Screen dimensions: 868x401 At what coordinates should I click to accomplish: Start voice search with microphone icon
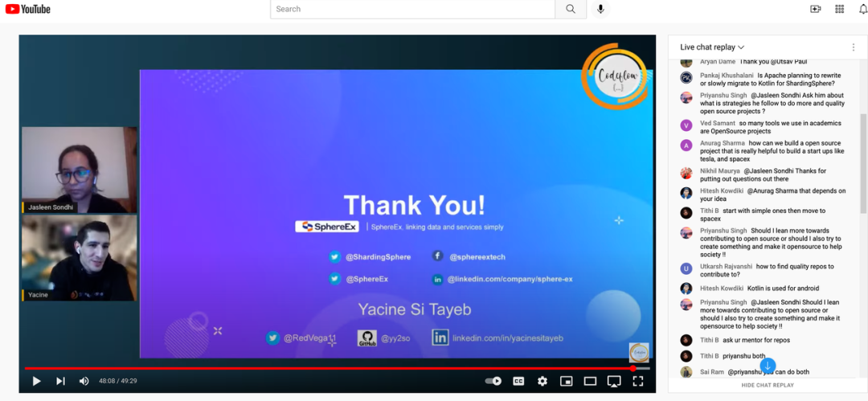pos(600,9)
